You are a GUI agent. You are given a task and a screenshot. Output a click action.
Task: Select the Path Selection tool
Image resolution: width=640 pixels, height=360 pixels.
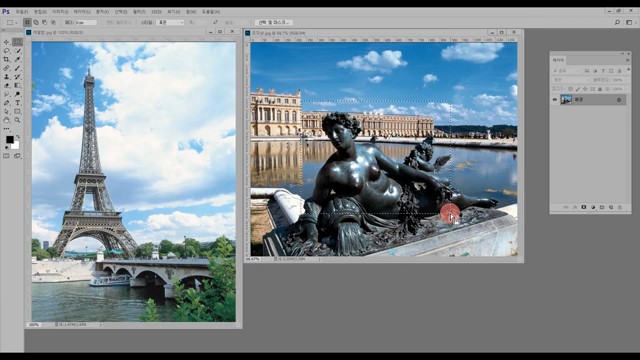[6, 111]
